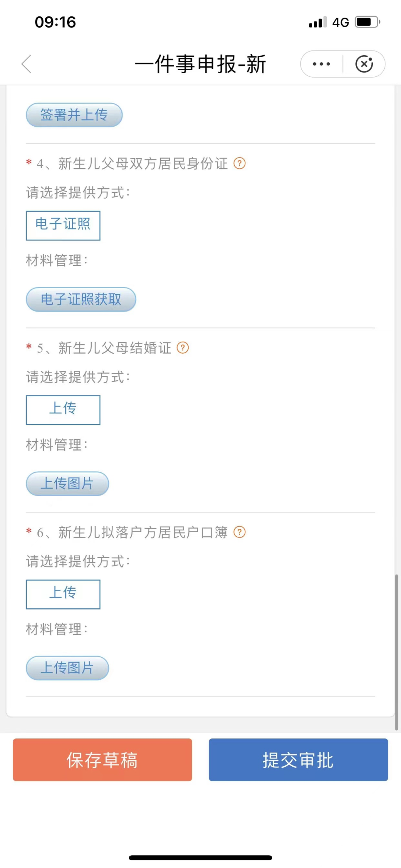The image size is (401, 868).
Task: Click the 电子证照获取 button
Action: pyautogui.click(x=81, y=299)
